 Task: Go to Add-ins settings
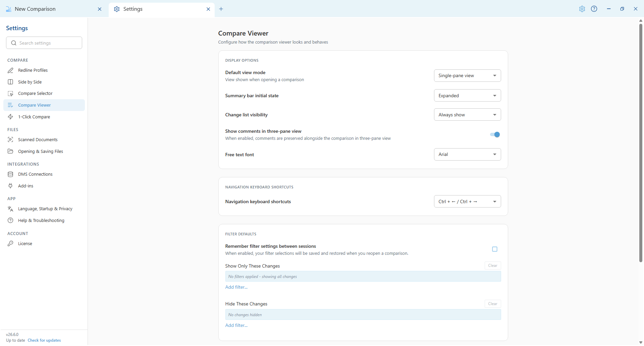[x=44, y=186]
